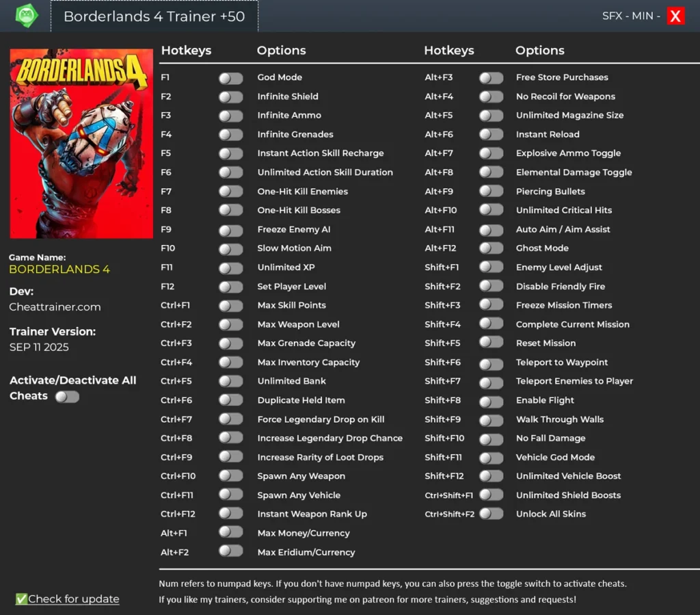This screenshot has height=615, width=700.
Task: Switch on Instant Reload
Action: click(491, 135)
